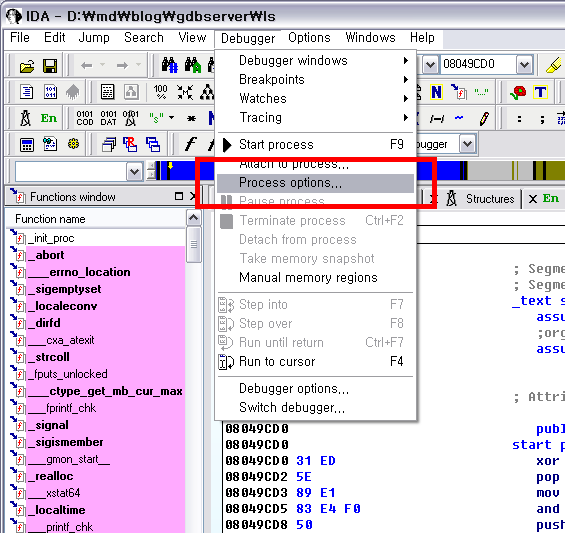Click the gray cascade windows icon
The width and height of the screenshot is (565, 533).
(x=108, y=145)
